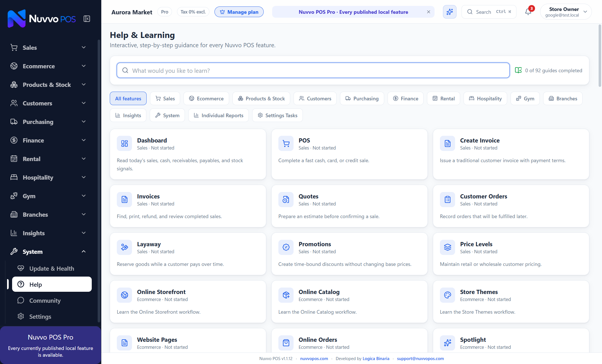Open the Store Owner account dropdown
The width and height of the screenshot is (602, 364).
point(566,12)
